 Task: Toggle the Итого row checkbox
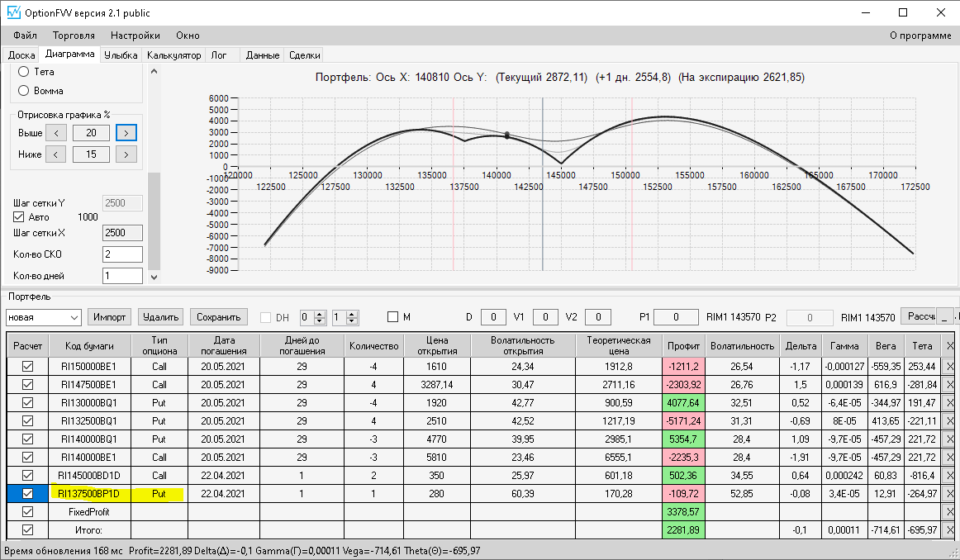coord(27,530)
